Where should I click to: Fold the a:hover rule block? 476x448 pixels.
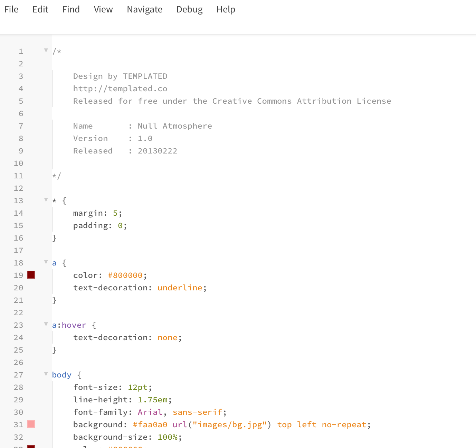(x=46, y=324)
